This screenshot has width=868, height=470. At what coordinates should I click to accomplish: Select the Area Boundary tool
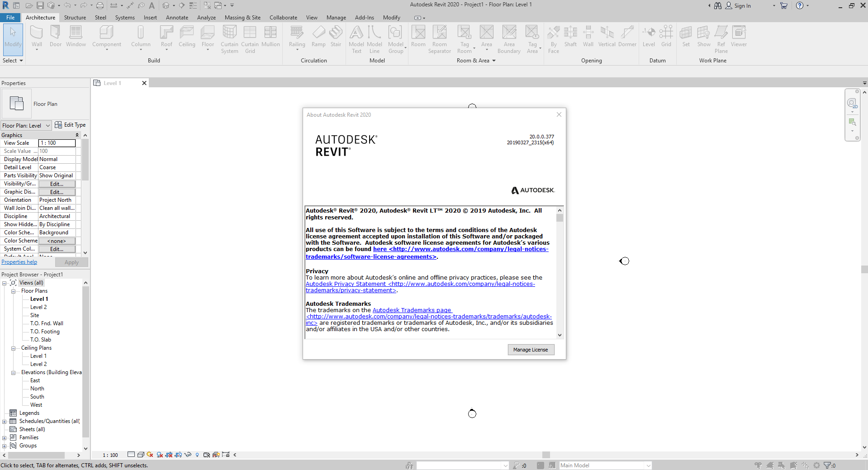pyautogui.click(x=509, y=39)
